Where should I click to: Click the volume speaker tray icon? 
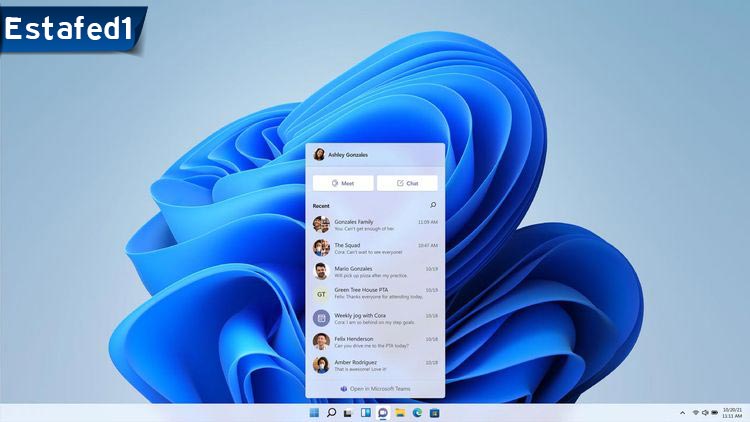pos(705,413)
